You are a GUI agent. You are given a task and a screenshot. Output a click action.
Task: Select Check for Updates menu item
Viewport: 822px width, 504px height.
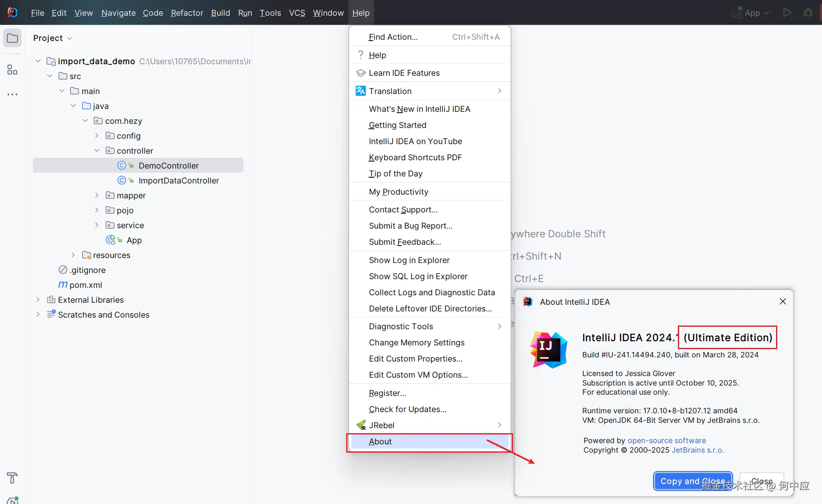(x=407, y=409)
